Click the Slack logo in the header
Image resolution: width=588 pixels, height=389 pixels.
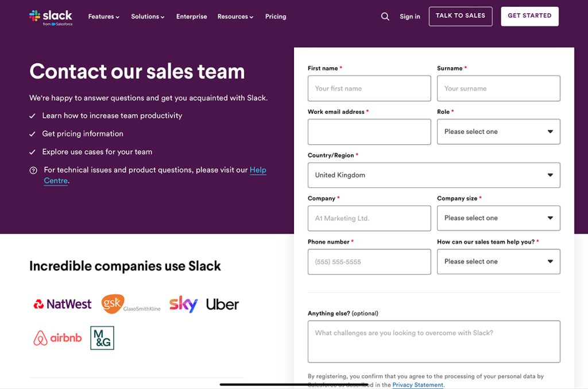[51, 16]
